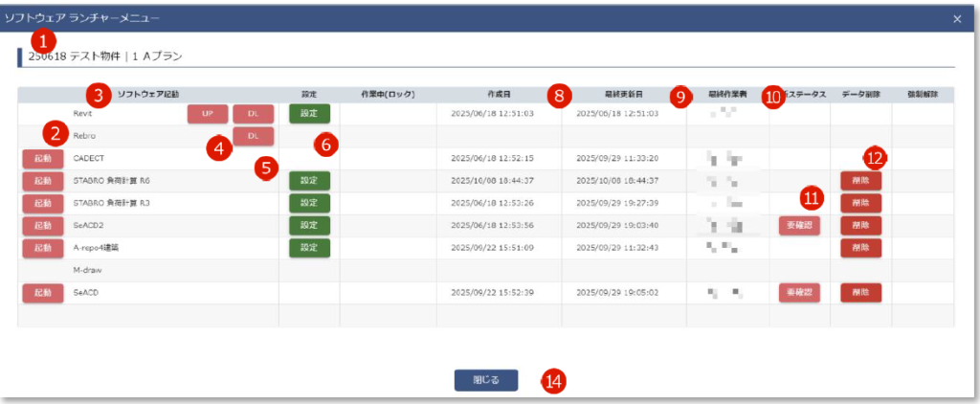Click the 閉じる button at the bottom
Screen dimensions: 980x404
point(486,379)
